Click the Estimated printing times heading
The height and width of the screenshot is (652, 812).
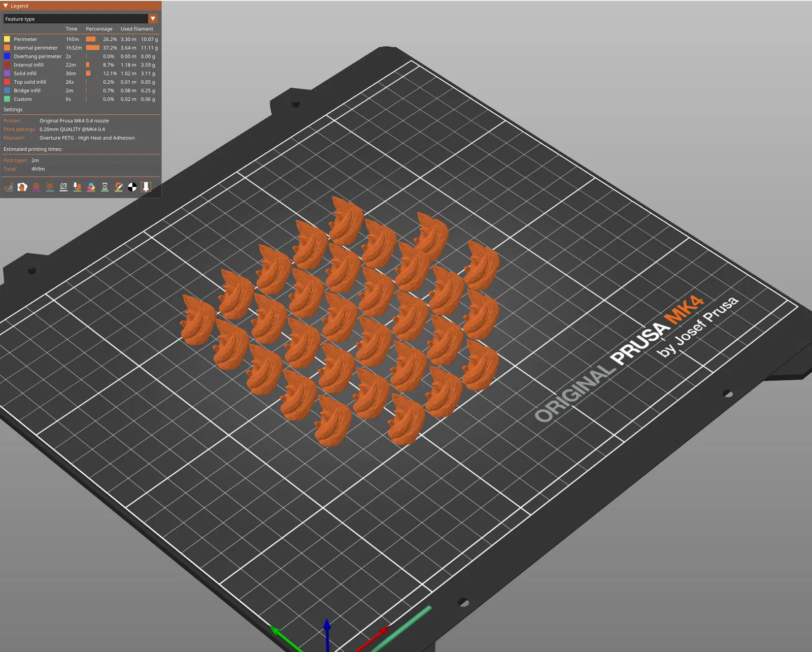(33, 149)
